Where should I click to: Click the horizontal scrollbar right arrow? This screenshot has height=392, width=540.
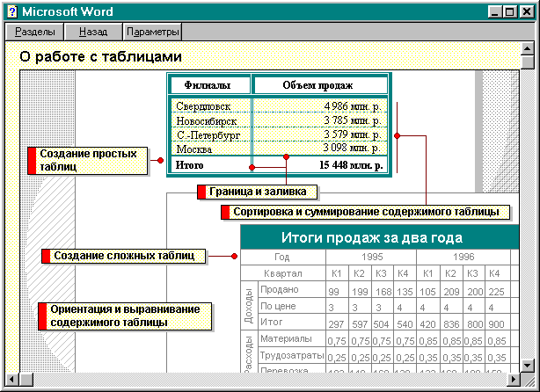coord(513,380)
